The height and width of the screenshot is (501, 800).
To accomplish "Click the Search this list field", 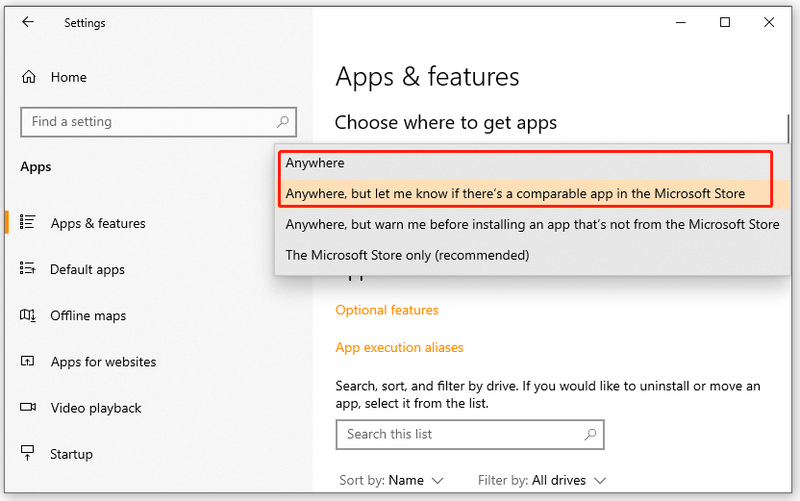I will tap(470, 435).
